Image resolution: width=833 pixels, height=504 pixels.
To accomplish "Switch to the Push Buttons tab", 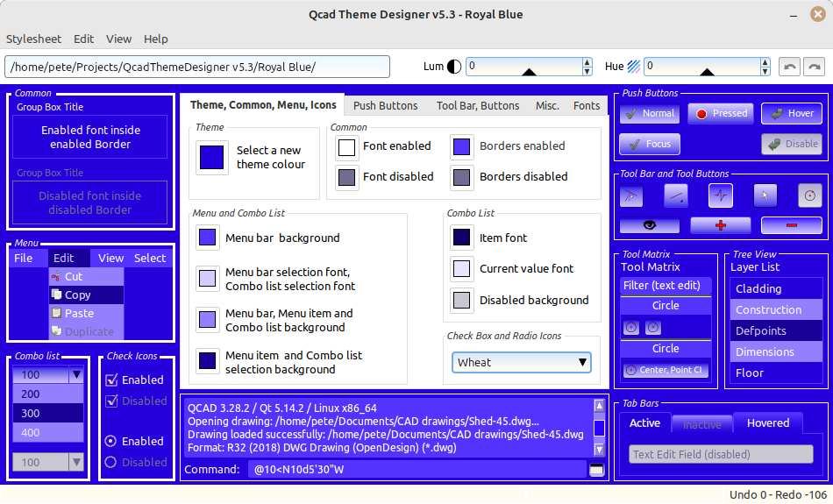I will click(385, 106).
